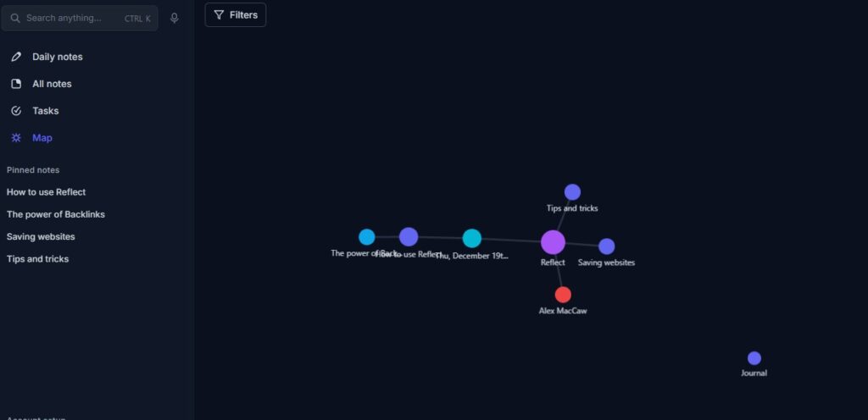Open pinned note The power of Backlinks
Viewport: 868px width, 420px height.
(56, 214)
